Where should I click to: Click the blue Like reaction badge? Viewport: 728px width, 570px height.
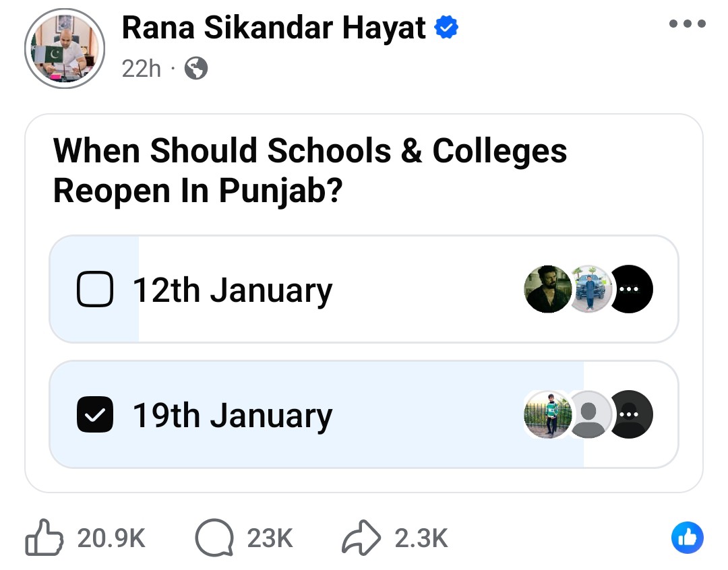688,538
